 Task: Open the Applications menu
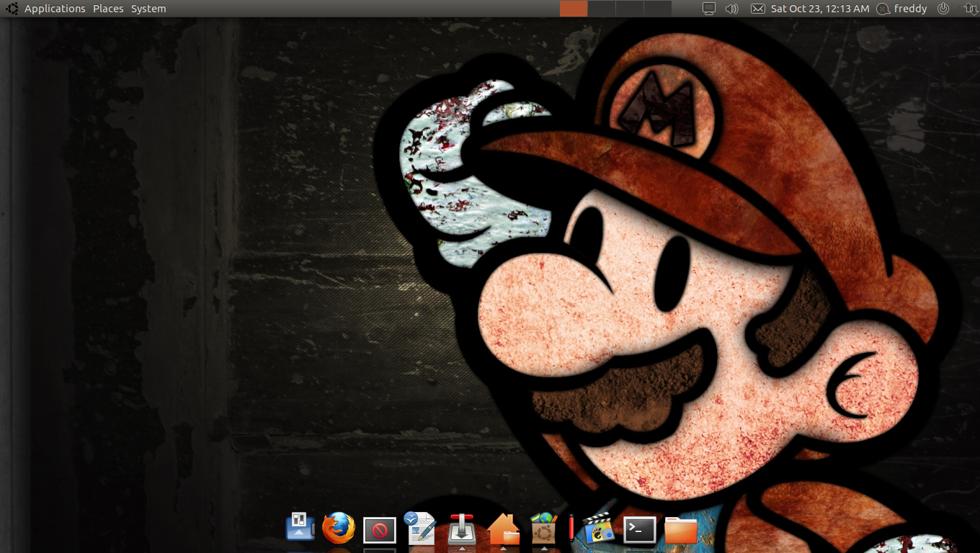55,9
